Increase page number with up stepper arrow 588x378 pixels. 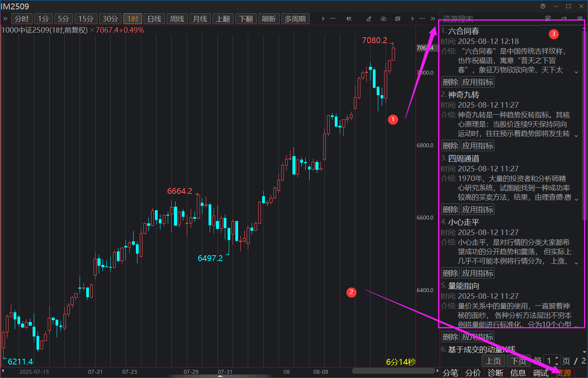tap(557, 358)
